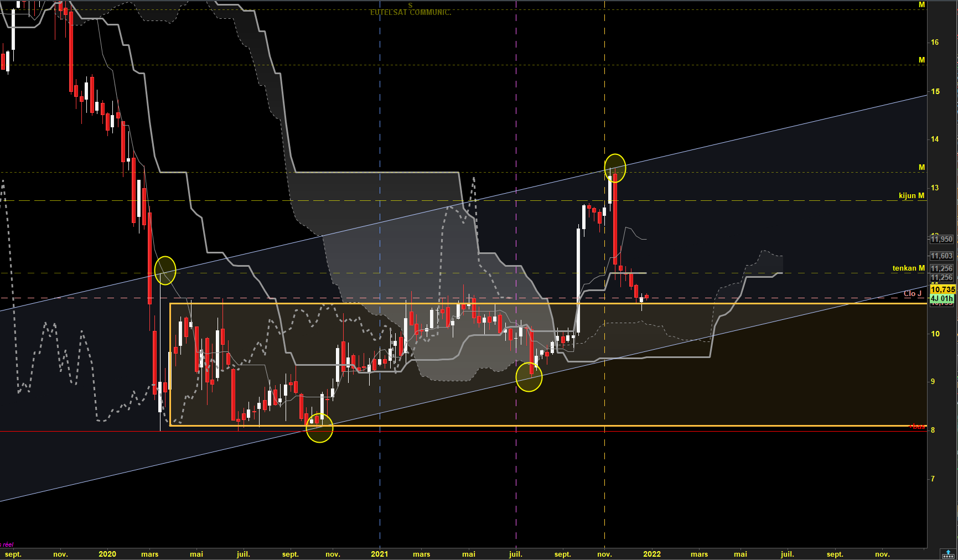Select the yellow circle on the October 2020 low

[319, 427]
